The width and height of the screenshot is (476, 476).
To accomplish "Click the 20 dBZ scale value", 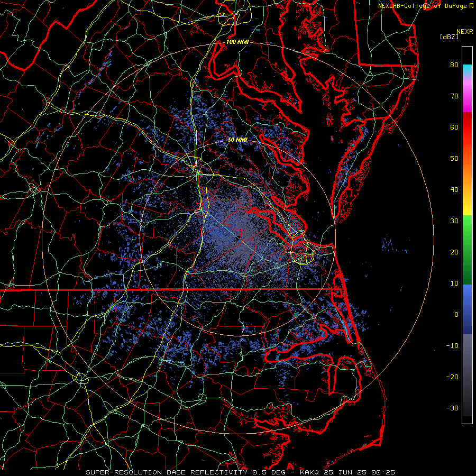I will point(454,252).
